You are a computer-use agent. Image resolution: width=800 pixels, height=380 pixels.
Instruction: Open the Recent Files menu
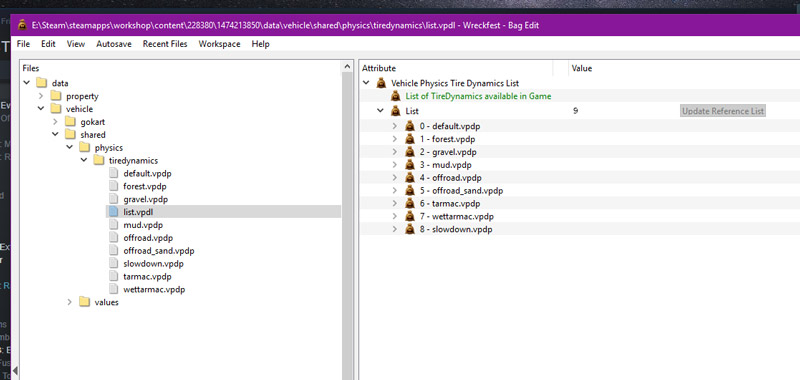tap(165, 44)
